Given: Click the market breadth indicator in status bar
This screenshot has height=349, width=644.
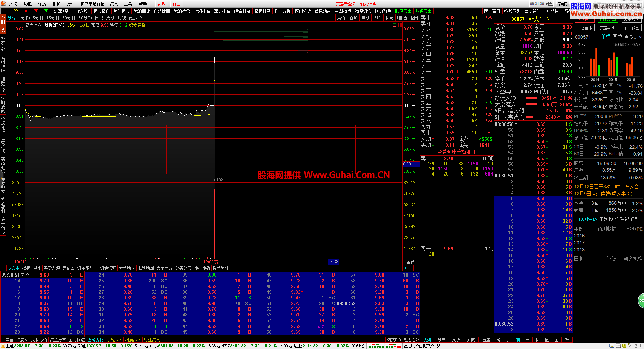Looking at the screenshot, I should pyautogui.click(x=385, y=346).
